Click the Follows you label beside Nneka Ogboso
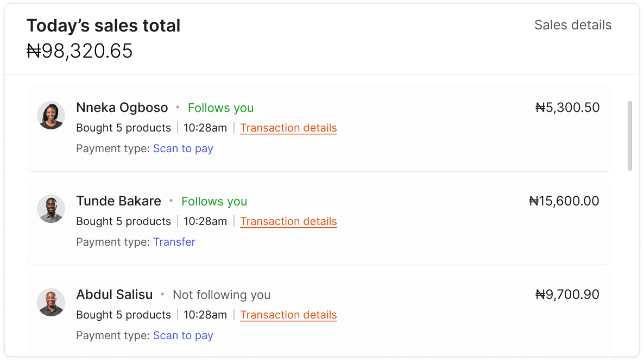 (220, 108)
